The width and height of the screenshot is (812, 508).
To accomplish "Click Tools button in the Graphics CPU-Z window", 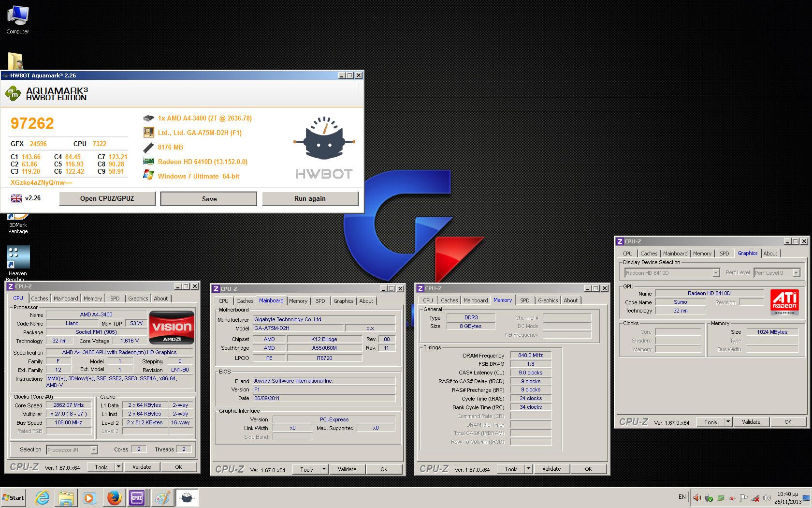I will pos(711,422).
